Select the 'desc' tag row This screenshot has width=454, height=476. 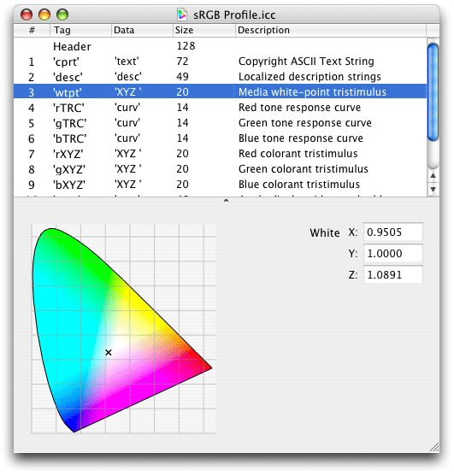pos(221,77)
